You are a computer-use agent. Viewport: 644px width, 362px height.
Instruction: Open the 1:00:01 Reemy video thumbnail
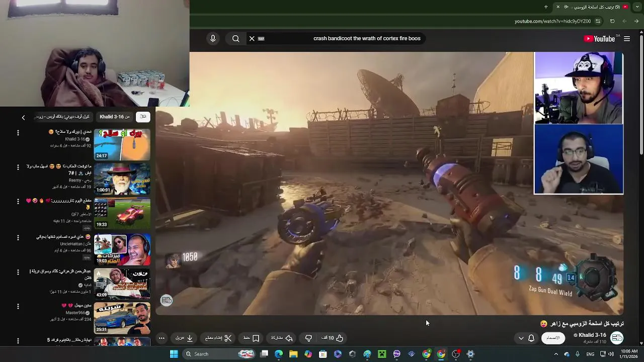[x=122, y=179]
